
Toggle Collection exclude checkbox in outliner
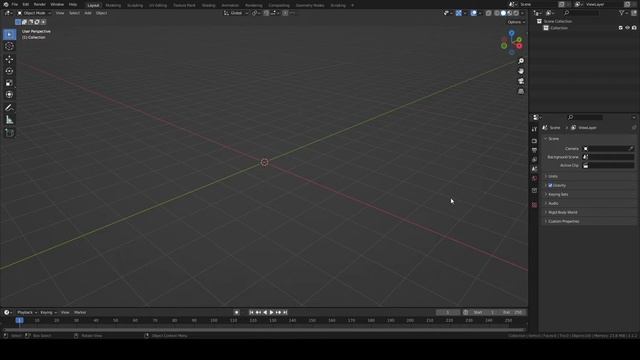pos(621,28)
